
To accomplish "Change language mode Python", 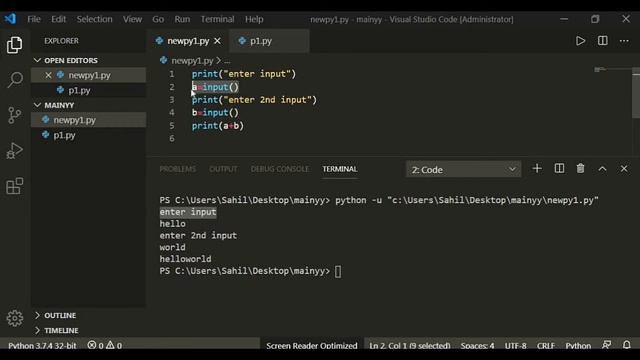I will click(x=578, y=345).
